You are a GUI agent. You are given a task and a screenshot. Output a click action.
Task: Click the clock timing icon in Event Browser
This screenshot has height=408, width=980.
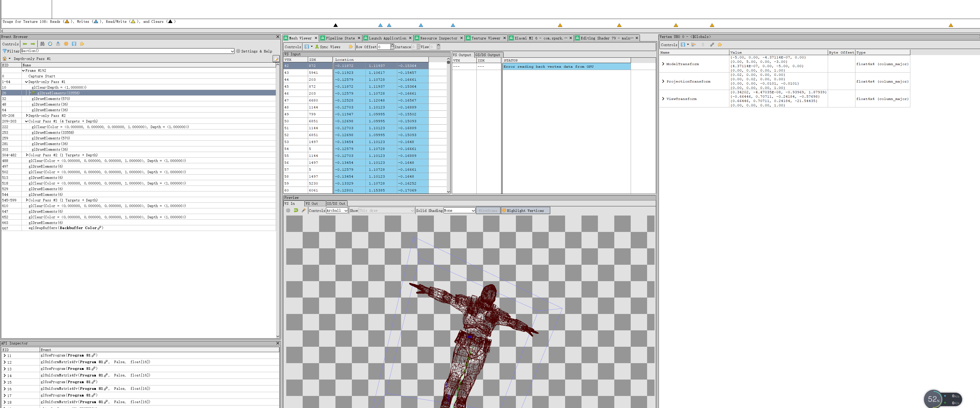(50, 44)
